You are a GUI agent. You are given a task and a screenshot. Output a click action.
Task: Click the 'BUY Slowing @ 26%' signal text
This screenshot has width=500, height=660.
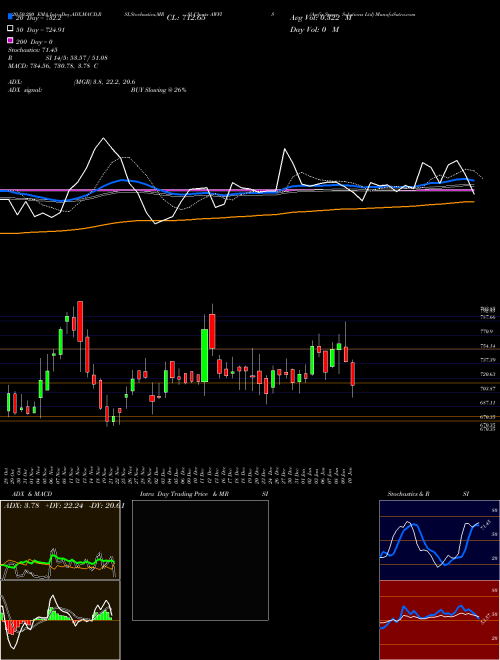(158, 90)
